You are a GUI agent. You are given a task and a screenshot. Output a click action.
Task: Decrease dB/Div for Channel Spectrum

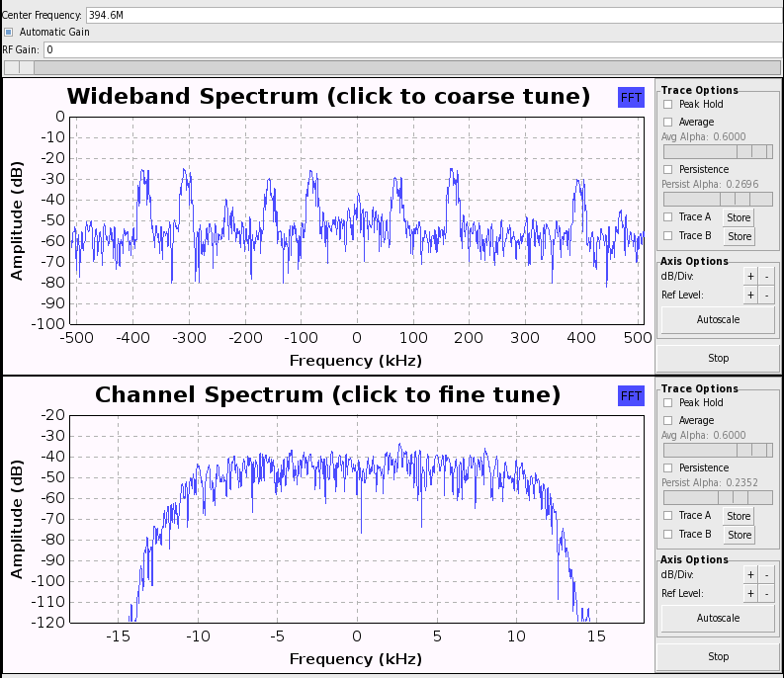click(x=766, y=574)
